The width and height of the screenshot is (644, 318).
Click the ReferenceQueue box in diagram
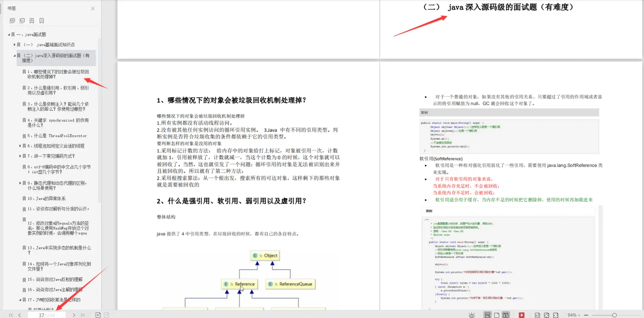coord(291,284)
